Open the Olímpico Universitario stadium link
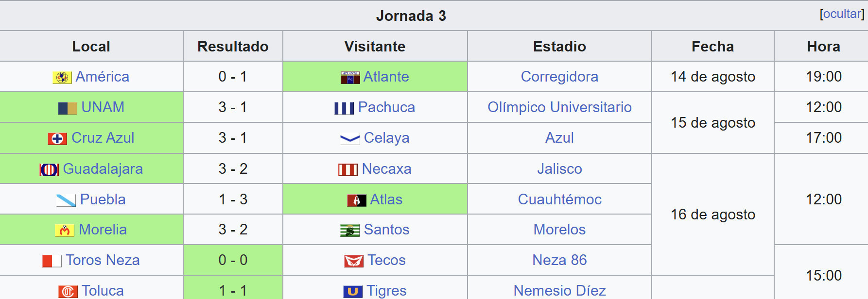This screenshot has height=299, width=868. (x=559, y=107)
